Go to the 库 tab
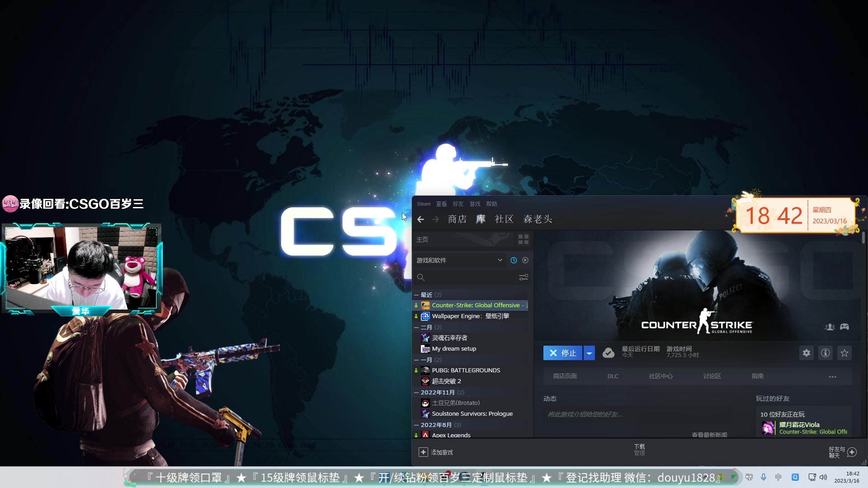 tap(481, 219)
